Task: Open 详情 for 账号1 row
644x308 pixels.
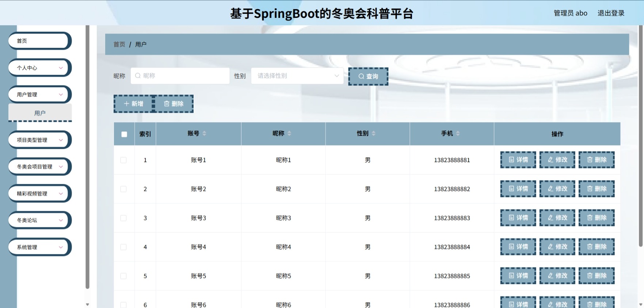Action: (x=518, y=160)
